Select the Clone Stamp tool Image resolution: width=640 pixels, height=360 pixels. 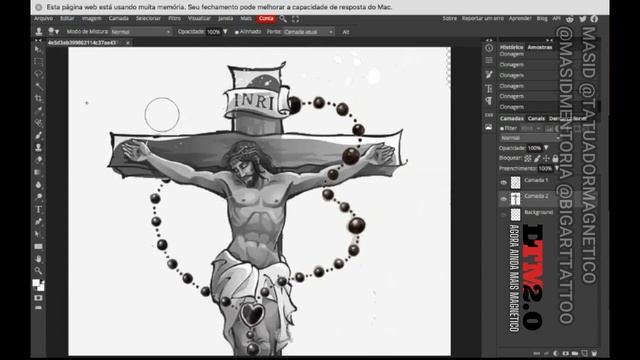coord(38,147)
